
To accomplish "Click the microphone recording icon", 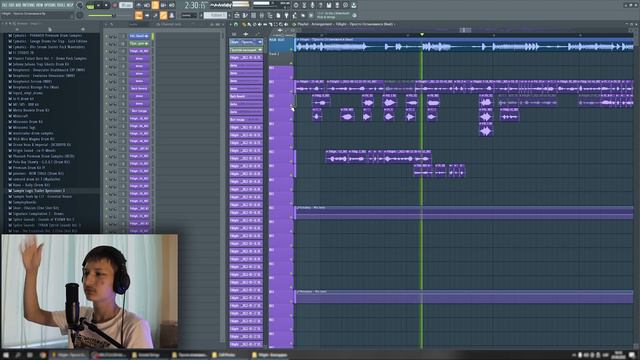I will (312, 5).
